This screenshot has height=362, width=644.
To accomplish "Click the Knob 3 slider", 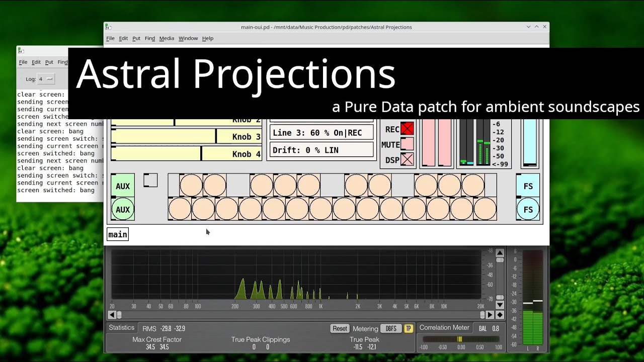I will click(187, 137).
